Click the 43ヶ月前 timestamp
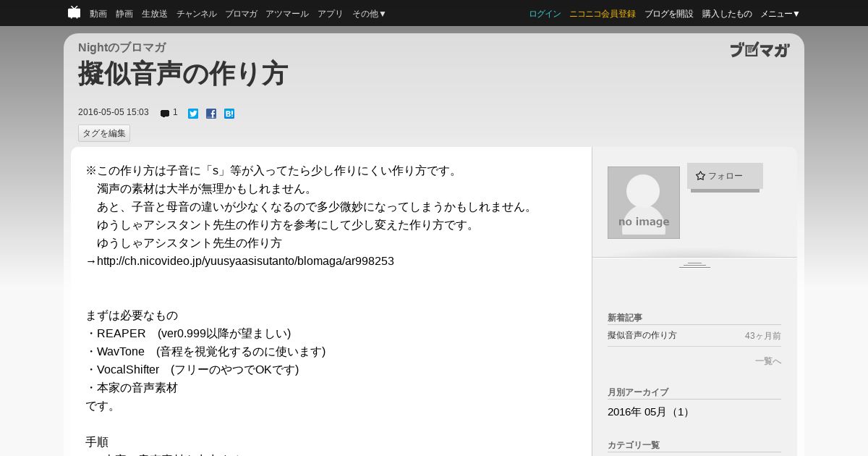The height and width of the screenshot is (456, 868). point(763,336)
